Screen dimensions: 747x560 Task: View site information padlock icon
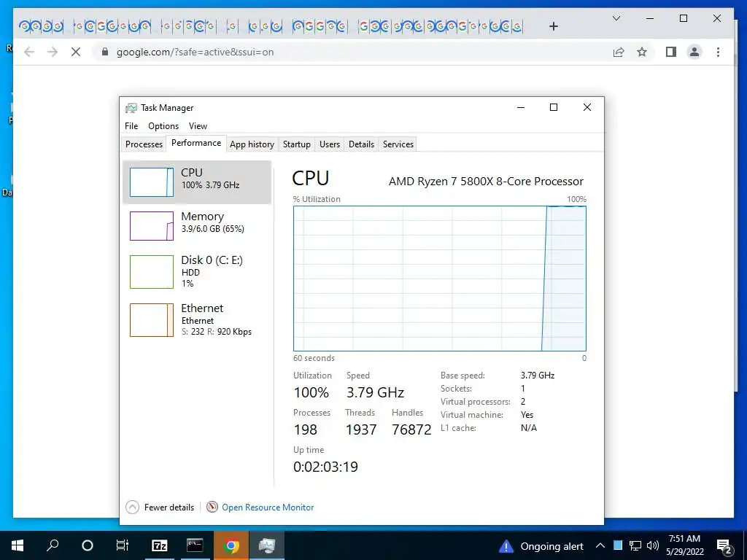pyautogui.click(x=105, y=52)
